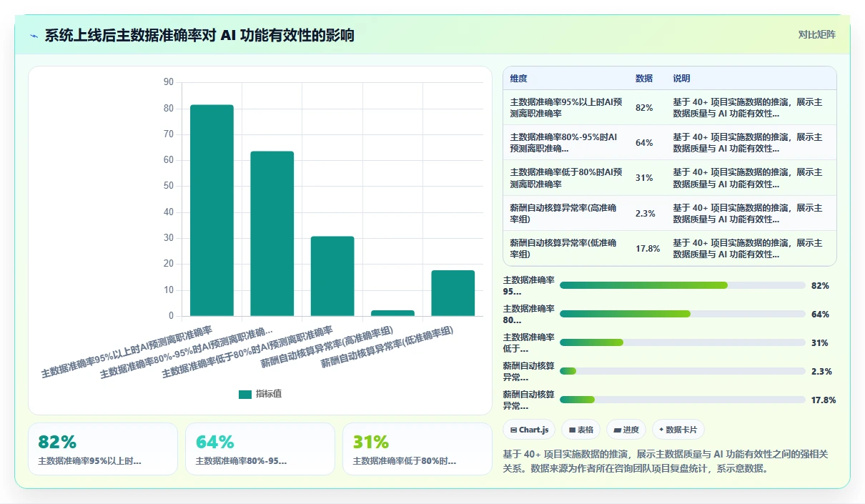Toggle the 指标值 legend color box
This screenshot has height=504, width=865.
pos(245,394)
